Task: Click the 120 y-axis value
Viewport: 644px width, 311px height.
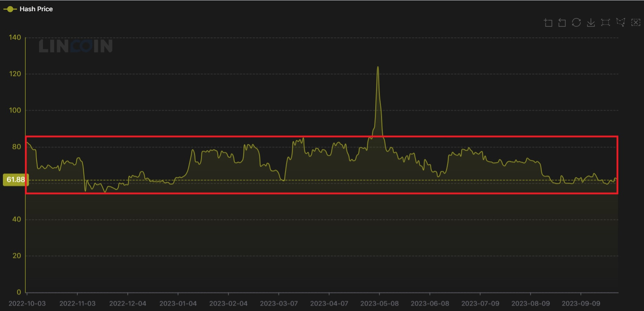Action: 15,74
